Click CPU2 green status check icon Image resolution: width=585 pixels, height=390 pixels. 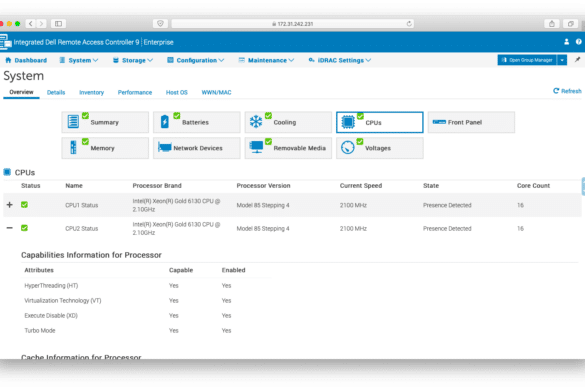pyautogui.click(x=24, y=228)
